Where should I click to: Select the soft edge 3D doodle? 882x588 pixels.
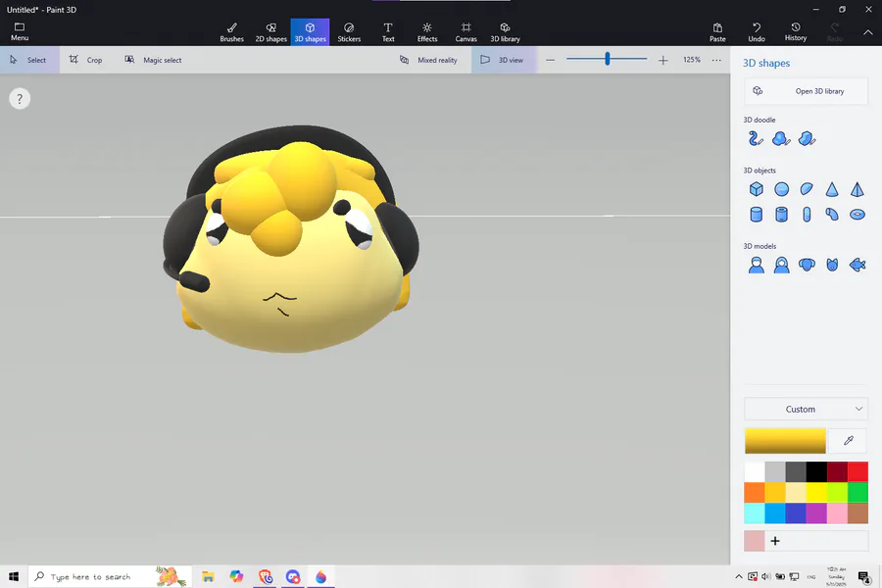tap(781, 138)
